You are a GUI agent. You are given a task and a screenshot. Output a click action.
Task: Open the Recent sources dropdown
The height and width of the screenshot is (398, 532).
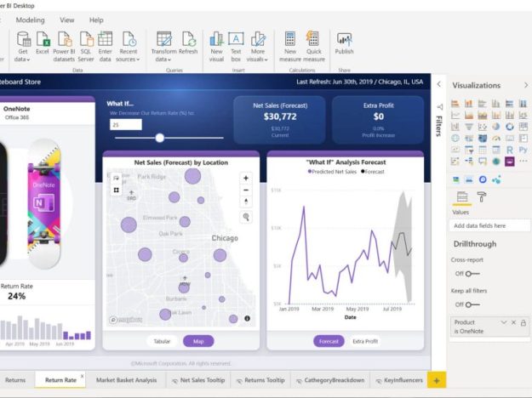129,59
